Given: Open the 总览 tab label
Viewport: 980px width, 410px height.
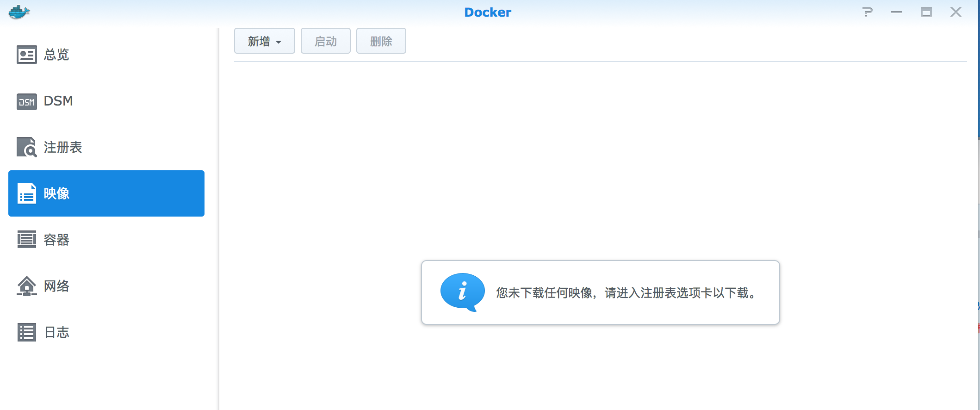Looking at the screenshot, I should (x=56, y=55).
